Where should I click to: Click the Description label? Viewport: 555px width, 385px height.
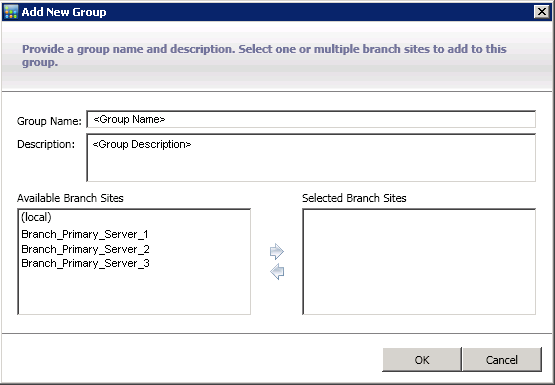pos(46,144)
